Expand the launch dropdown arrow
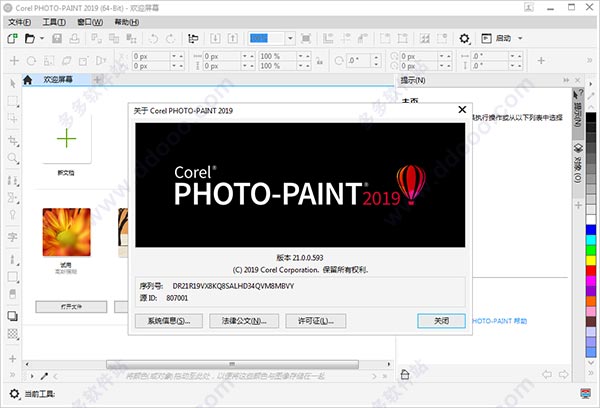This screenshot has height=408, width=600. pyautogui.click(x=520, y=38)
